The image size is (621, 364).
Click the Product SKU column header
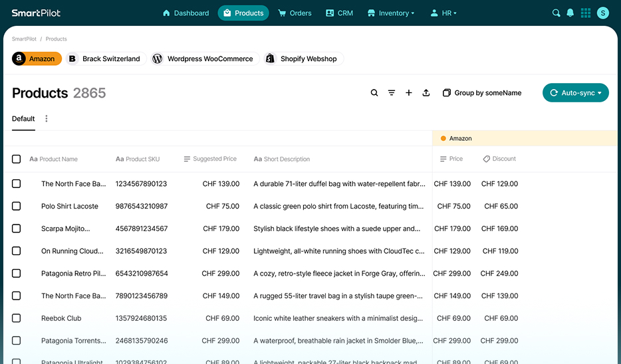138,159
